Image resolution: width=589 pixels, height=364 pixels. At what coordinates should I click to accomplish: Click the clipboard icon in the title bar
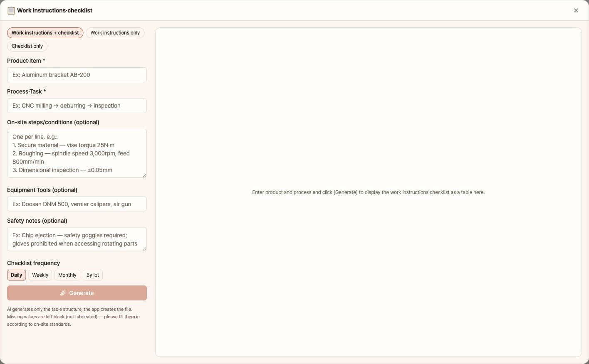pyautogui.click(x=11, y=10)
